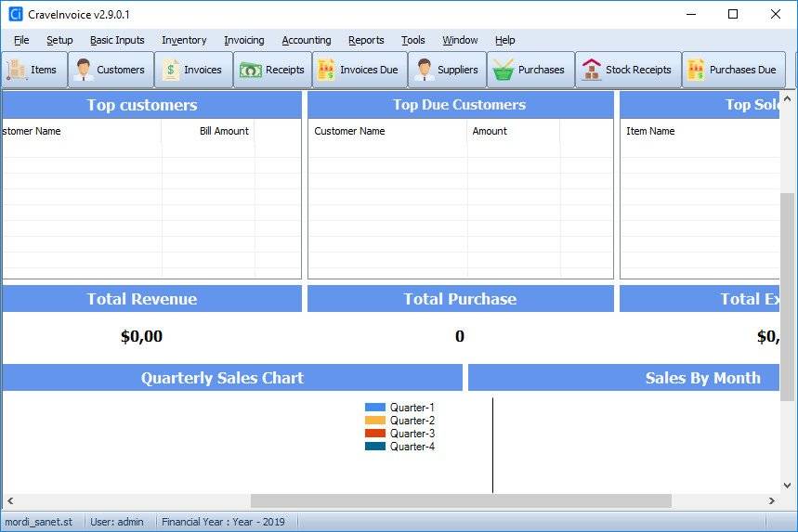Viewport: 798px width, 532px height.
Task: Click Customer Name header under Top Due Customers
Action: (349, 131)
